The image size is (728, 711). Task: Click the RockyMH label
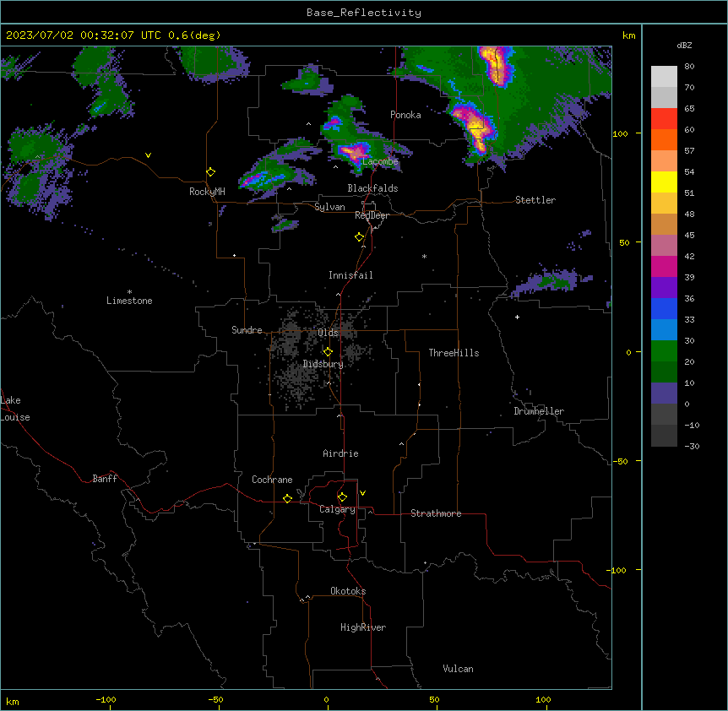point(207,192)
